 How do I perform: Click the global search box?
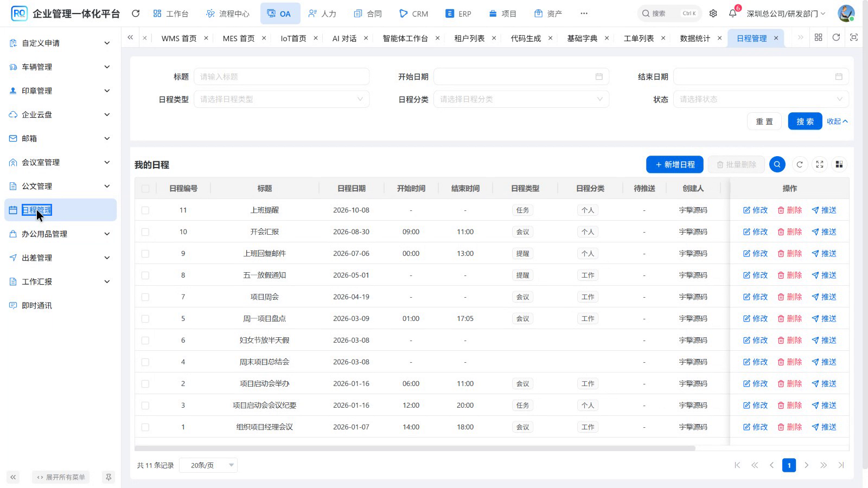(x=669, y=14)
